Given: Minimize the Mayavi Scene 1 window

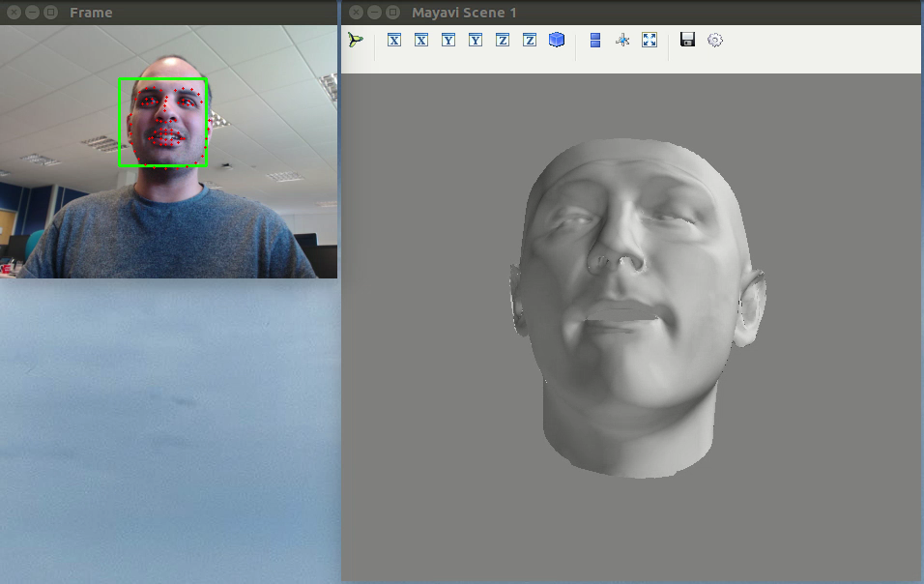Looking at the screenshot, I should tap(374, 13).
